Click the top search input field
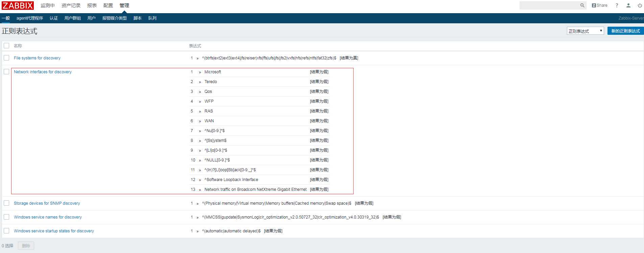 549,5
